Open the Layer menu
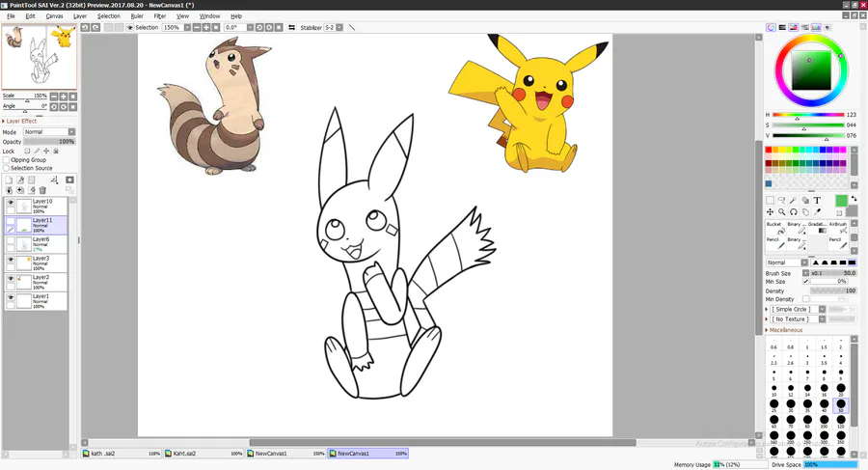The image size is (868, 470). pyautogui.click(x=80, y=16)
